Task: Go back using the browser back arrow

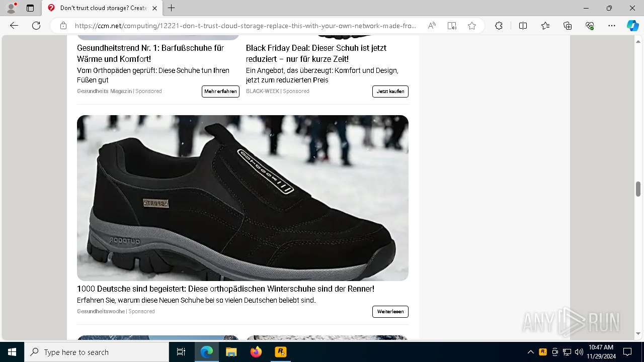Action: pos(14,26)
